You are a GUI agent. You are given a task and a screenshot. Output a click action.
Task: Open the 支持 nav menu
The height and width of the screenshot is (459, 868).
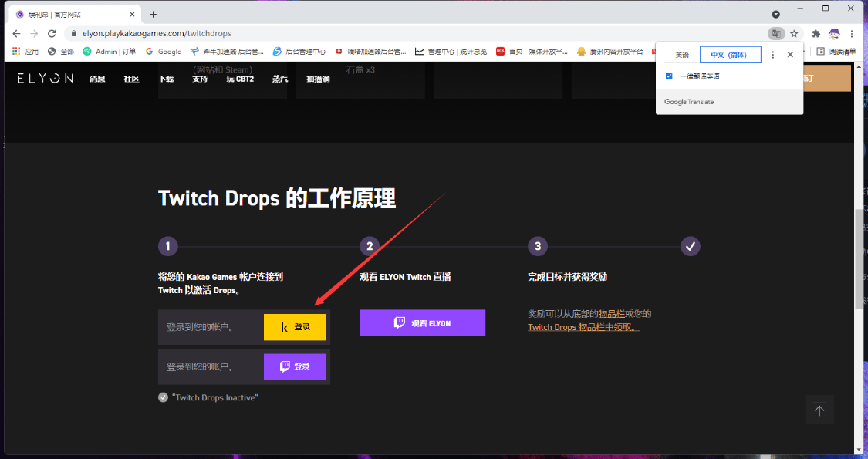point(200,79)
